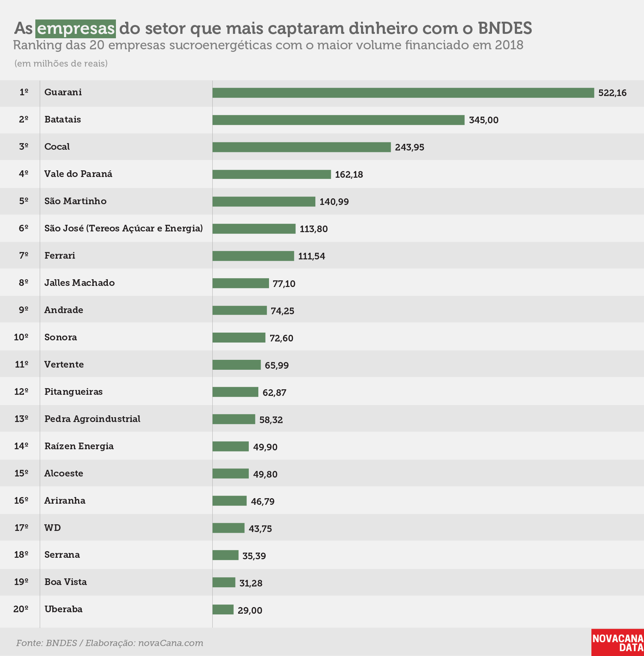Click the value "77,10"
This screenshot has width=644, height=656.
pos(284,284)
